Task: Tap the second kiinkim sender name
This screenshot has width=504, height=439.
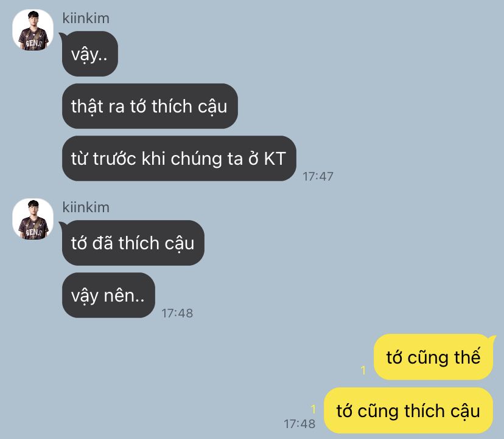Action: coord(86,207)
